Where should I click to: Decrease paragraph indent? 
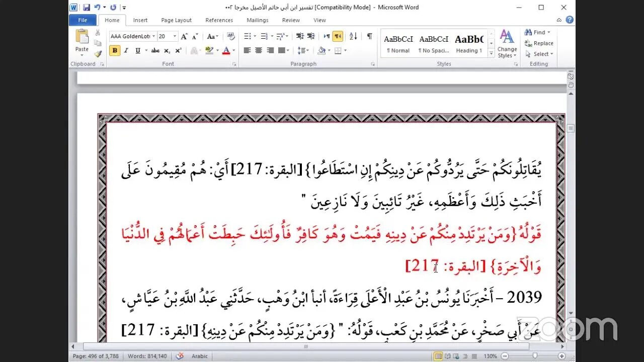tap(300, 36)
